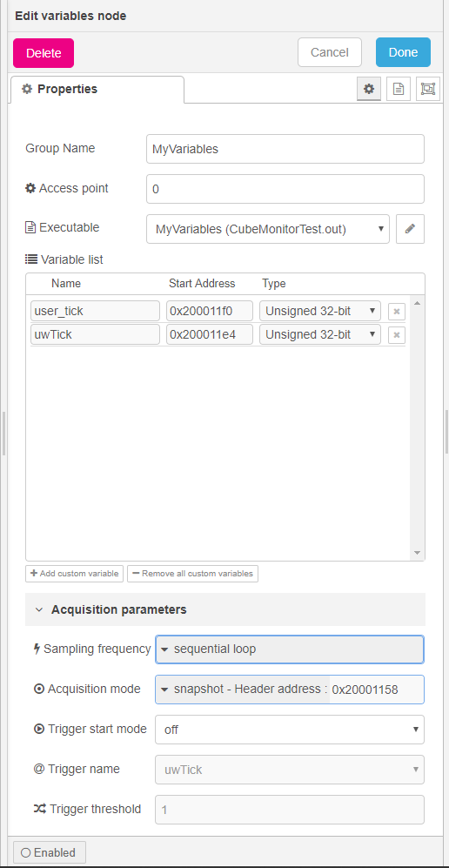
Task: Click the Access point input field
Action: [x=285, y=189]
